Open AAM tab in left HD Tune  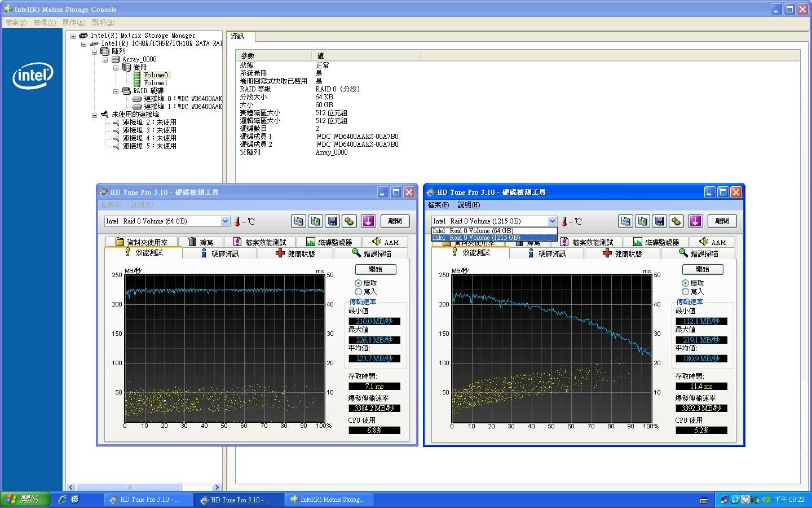pos(385,242)
